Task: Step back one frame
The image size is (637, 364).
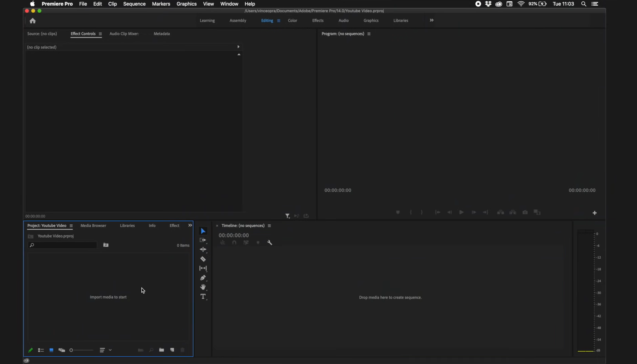Action: click(449, 212)
